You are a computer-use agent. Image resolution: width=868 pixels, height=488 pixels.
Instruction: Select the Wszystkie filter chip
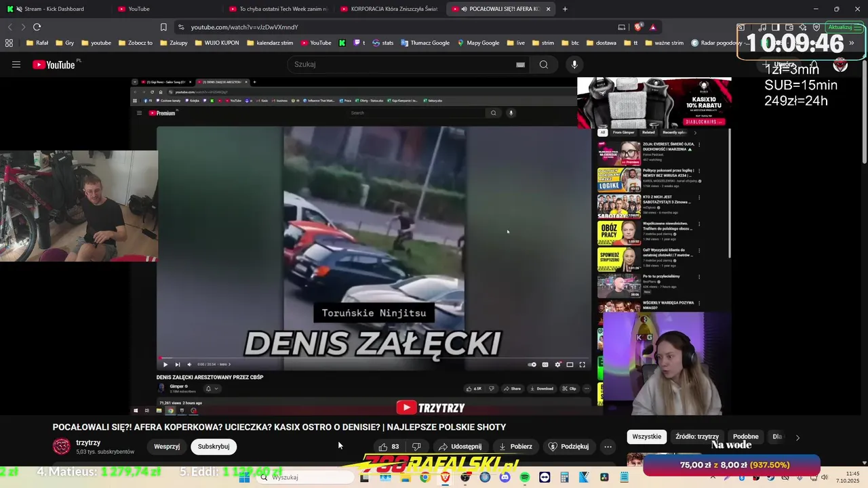click(646, 436)
